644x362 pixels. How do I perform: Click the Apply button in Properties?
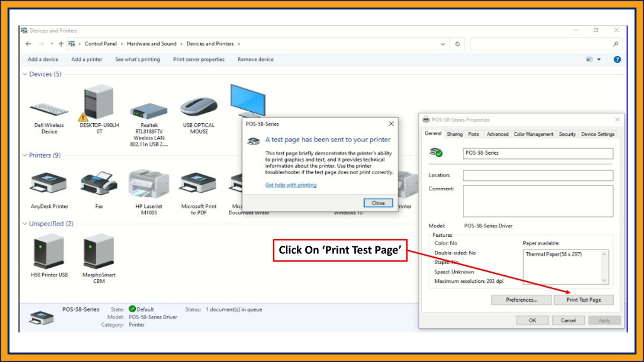(x=604, y=321)
